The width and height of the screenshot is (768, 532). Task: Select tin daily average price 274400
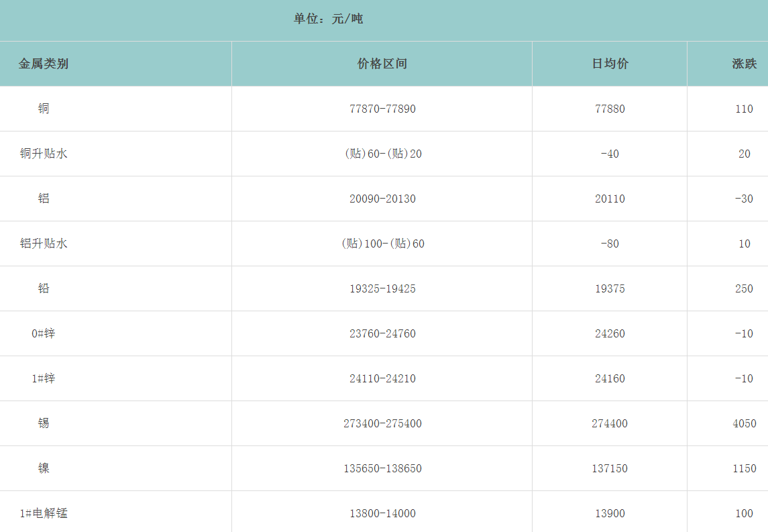click(x=610, y=423)
